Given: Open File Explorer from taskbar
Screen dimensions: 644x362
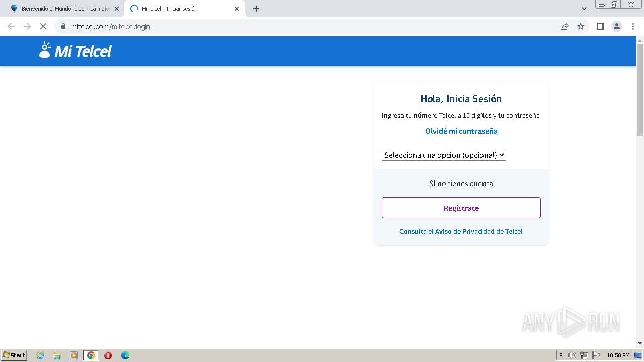Looking at the screenshot, I should (x=57, y=355).
